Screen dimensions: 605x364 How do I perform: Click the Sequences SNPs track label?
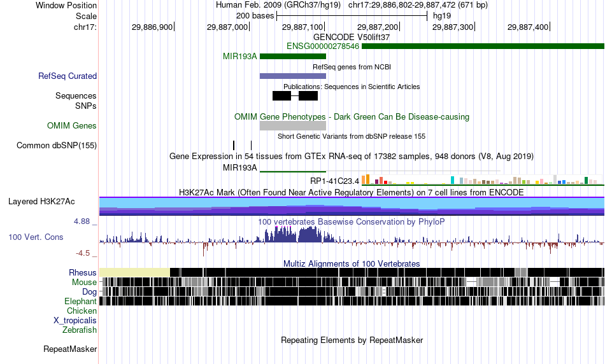76,101
